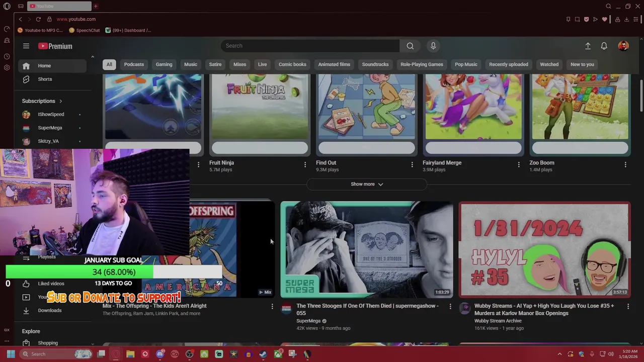Viewport: 644px width, 362px height.
Task: Open Windows Start menu
Action: [x=11, y=354]
